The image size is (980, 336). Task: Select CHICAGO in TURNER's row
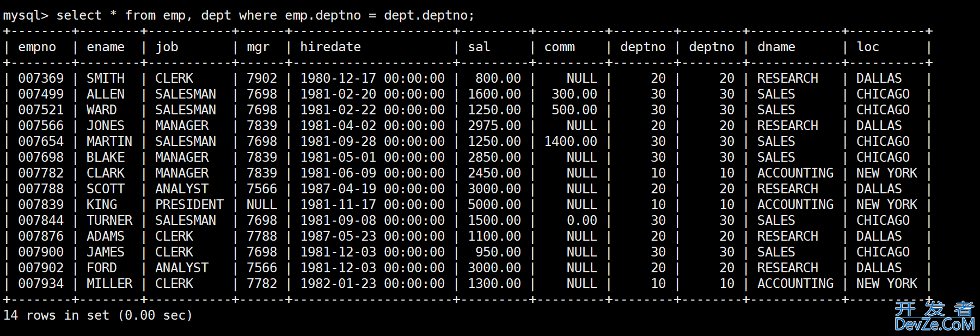click(x=883, y=221)
